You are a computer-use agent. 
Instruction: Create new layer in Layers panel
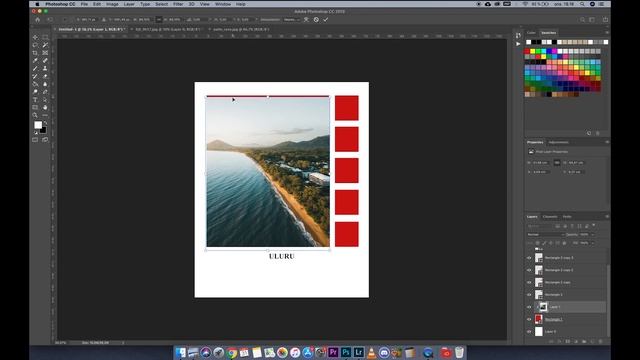tap(592, 341)
